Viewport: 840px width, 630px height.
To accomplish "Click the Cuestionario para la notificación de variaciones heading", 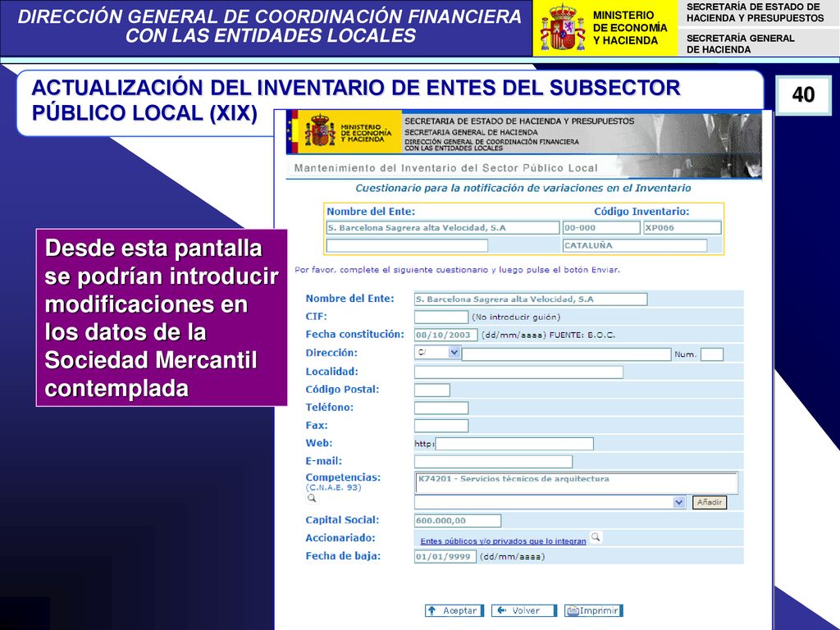I will point(523,188).
